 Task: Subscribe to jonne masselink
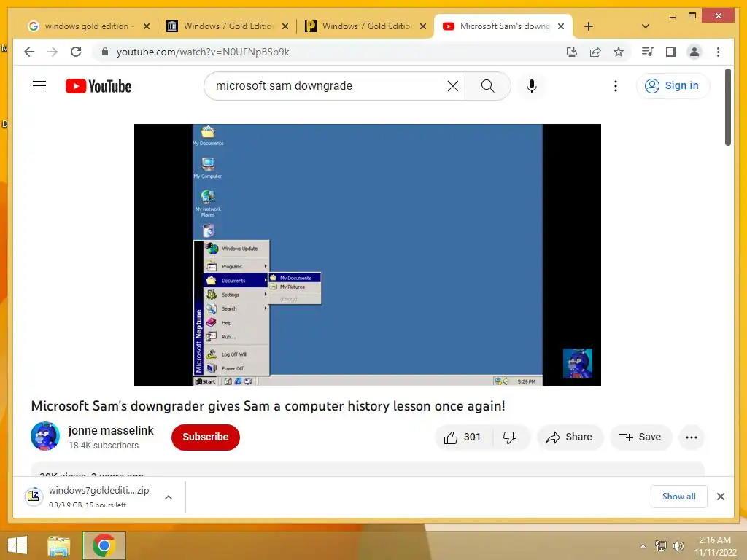[x=205, y=437]
